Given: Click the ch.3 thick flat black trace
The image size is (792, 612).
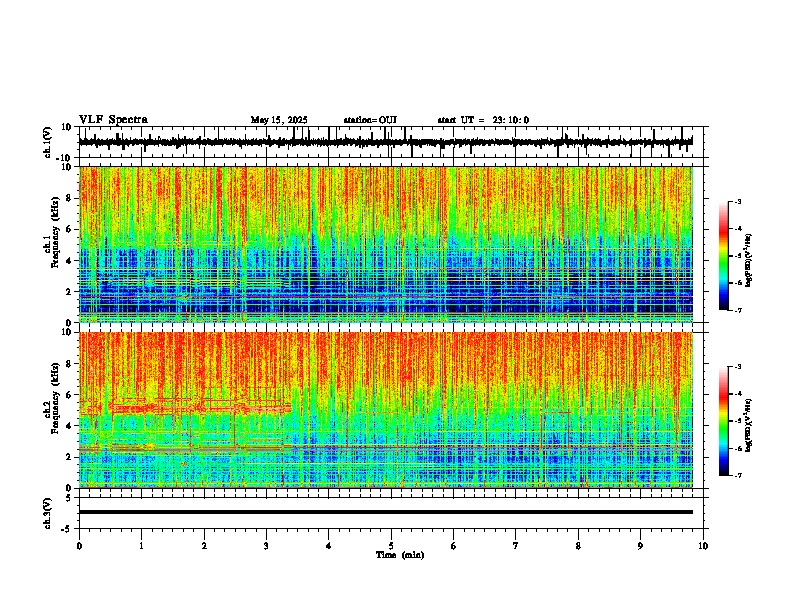Looking at the screenshot, I should 385,512.
